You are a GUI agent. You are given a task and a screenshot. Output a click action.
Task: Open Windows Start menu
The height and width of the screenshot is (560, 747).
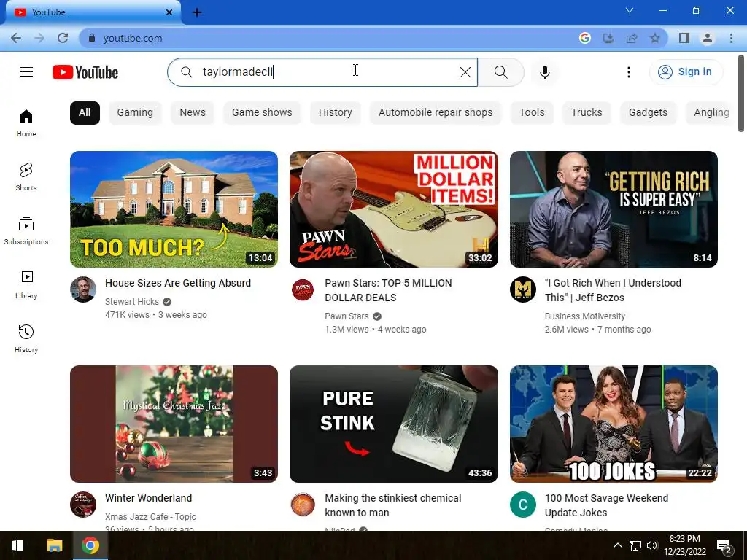click(x=18, y=545)
